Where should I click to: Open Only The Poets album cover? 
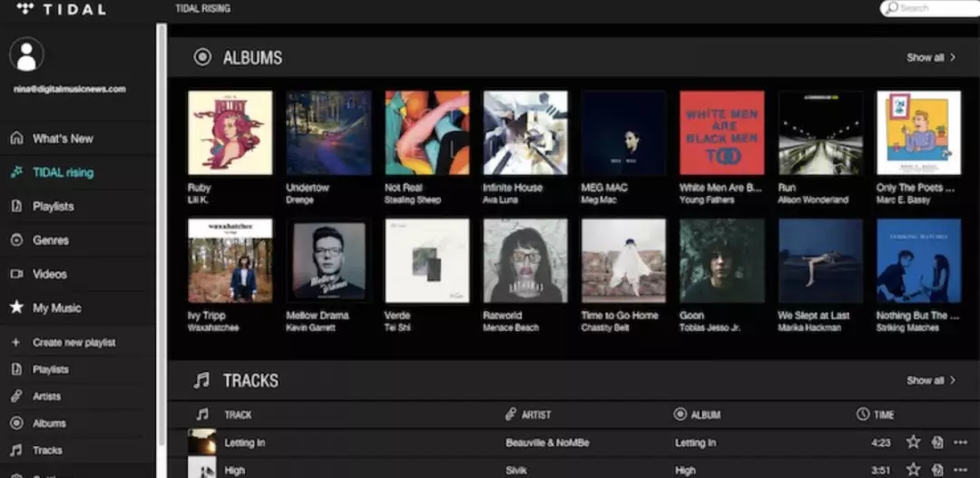tap(918, 132)
